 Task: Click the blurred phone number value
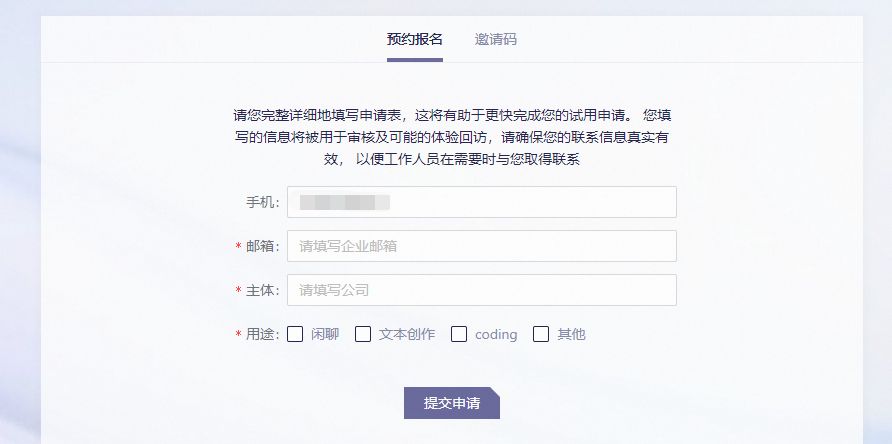(x=344, y=202)
